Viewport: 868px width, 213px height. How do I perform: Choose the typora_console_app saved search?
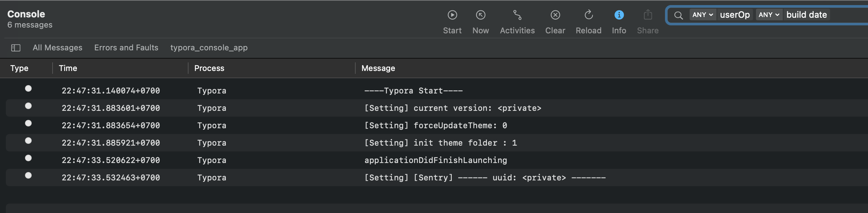[209, 48]
